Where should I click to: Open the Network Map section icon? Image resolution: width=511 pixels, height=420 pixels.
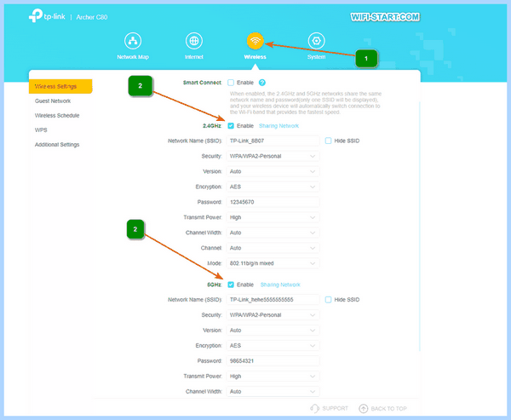(x=133, y=41)
